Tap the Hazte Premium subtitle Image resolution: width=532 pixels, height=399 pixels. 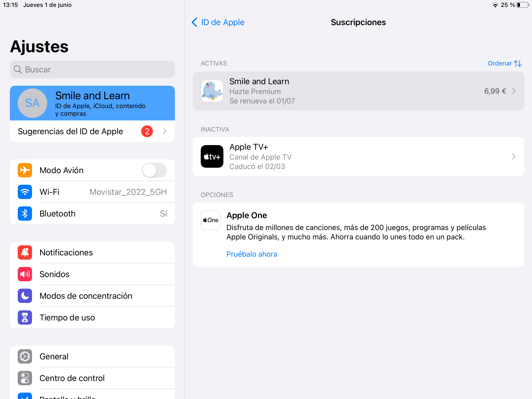pos(255,92)
